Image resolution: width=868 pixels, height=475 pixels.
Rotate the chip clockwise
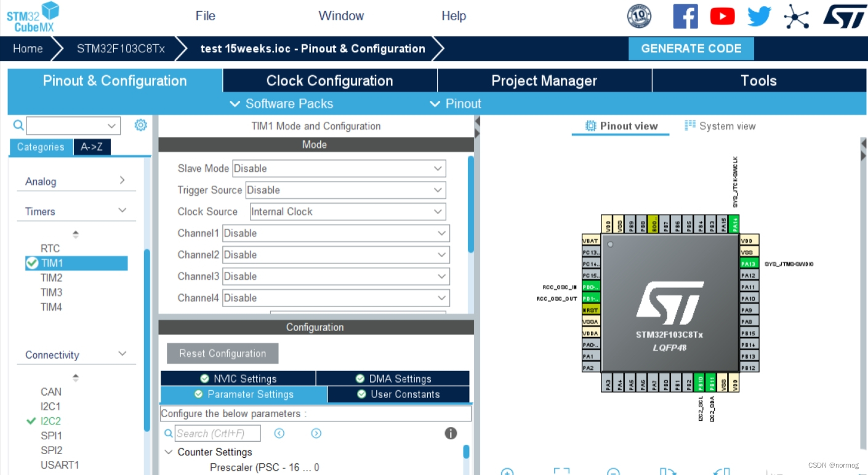coord(668,471)
